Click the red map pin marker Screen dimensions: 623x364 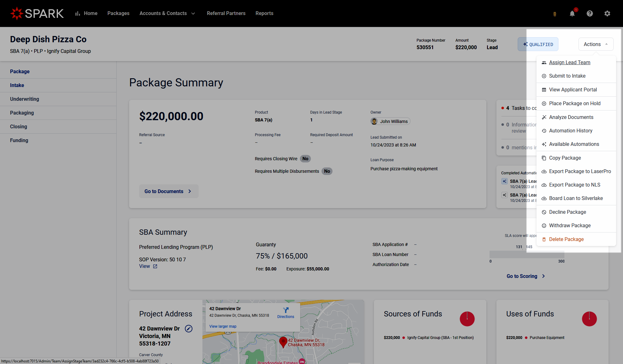283,342
